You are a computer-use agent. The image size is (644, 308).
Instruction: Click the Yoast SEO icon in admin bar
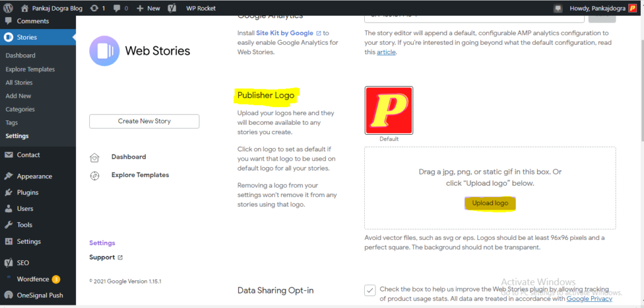pos(172,8)
